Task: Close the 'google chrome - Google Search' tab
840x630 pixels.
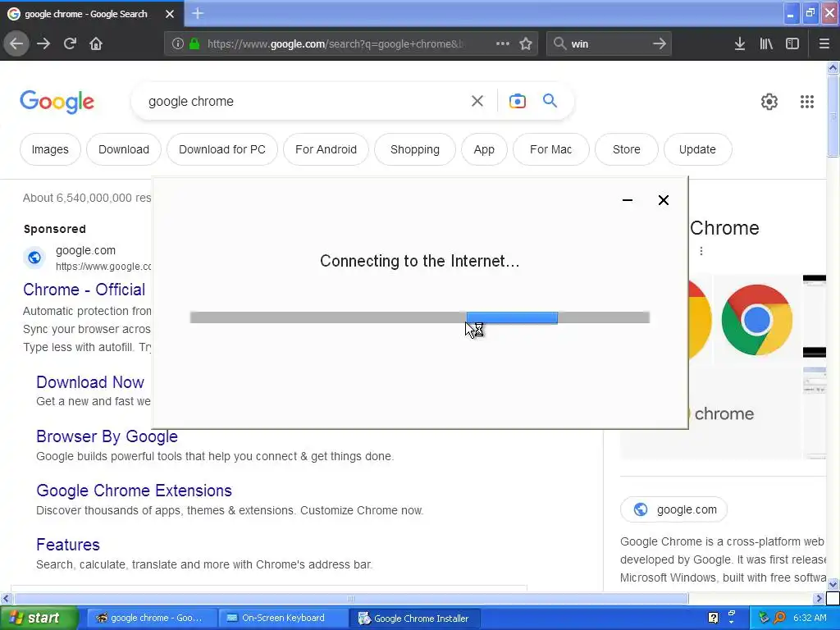Action: tap(170, 14)
